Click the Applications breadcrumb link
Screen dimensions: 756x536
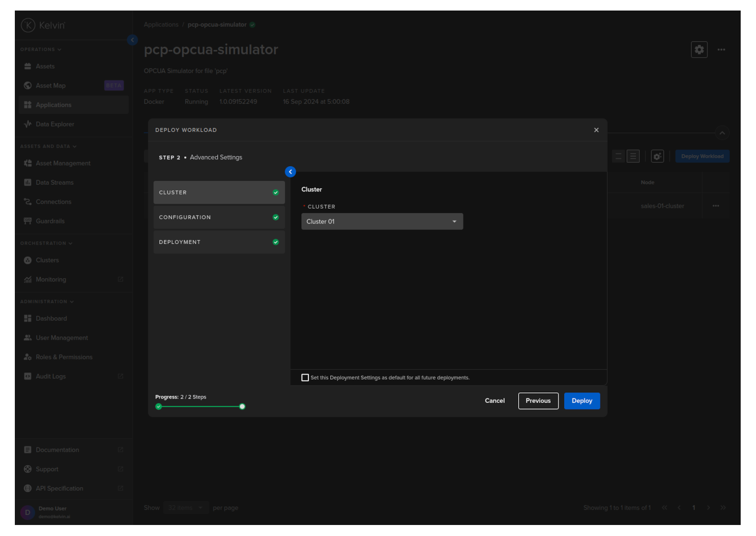(161, 25)
